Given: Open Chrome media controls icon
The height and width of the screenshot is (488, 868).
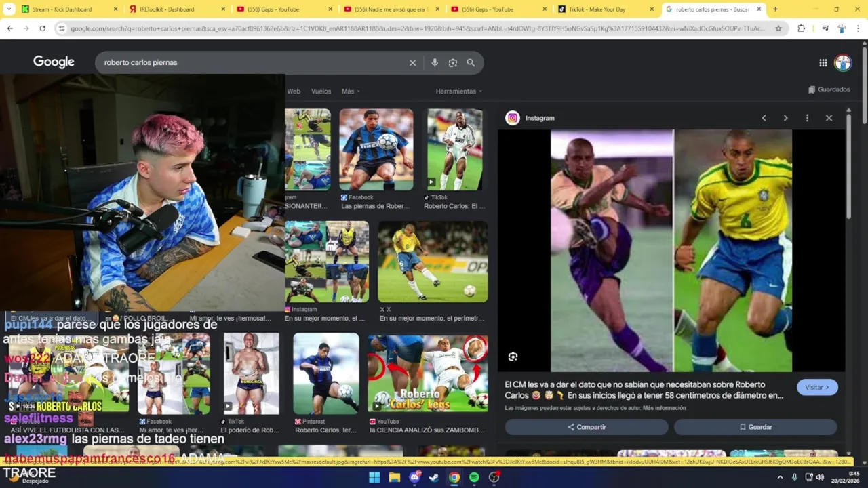Looking at the screenshot, I should pos(825,28).
